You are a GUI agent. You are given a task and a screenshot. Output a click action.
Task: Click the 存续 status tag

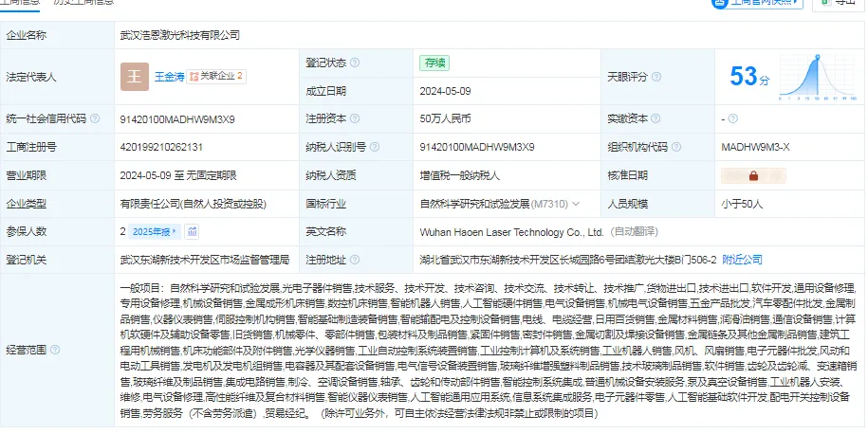[434, 63]
